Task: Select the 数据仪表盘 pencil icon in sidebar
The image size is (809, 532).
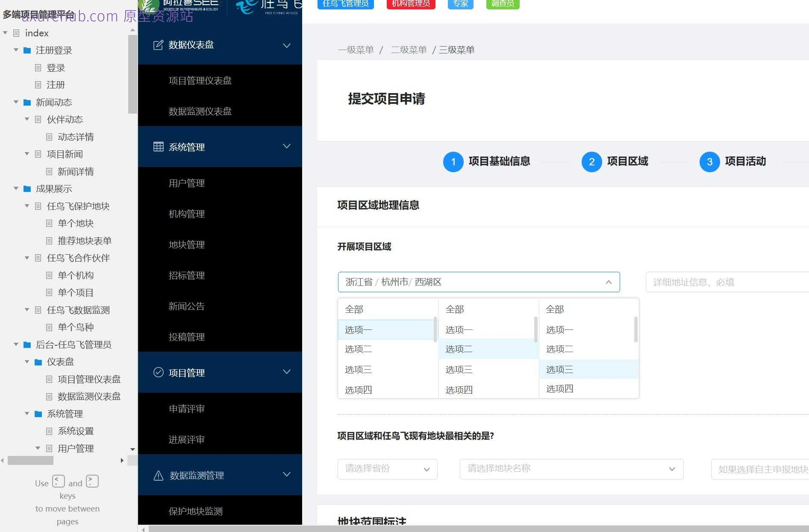Action: [x=158, y=44]
